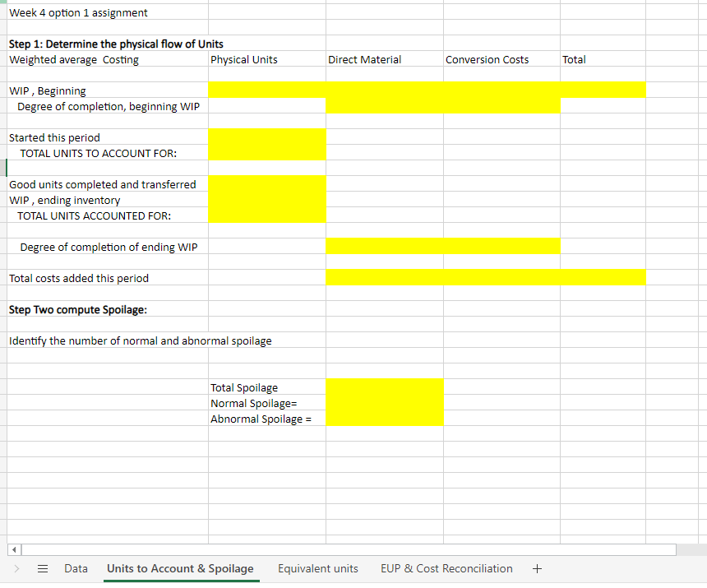707x588 pixels.
Task: Click the horizontal scrollbar track
Action: 349,549
